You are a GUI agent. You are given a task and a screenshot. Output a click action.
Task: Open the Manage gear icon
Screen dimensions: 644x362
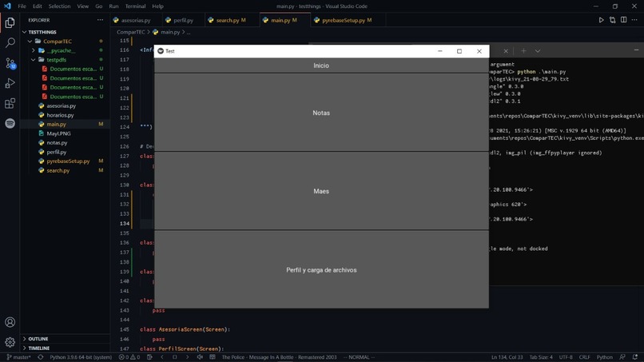(x=10, y=342)
